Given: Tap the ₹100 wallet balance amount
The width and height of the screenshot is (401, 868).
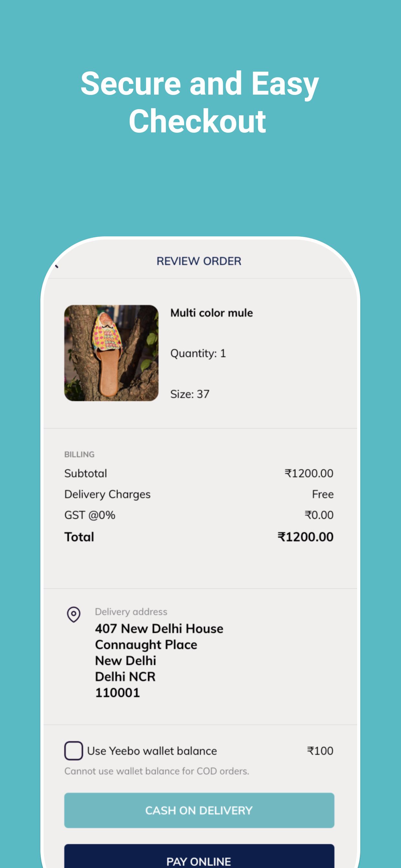Looking at the screenshot, I should 320,750.
